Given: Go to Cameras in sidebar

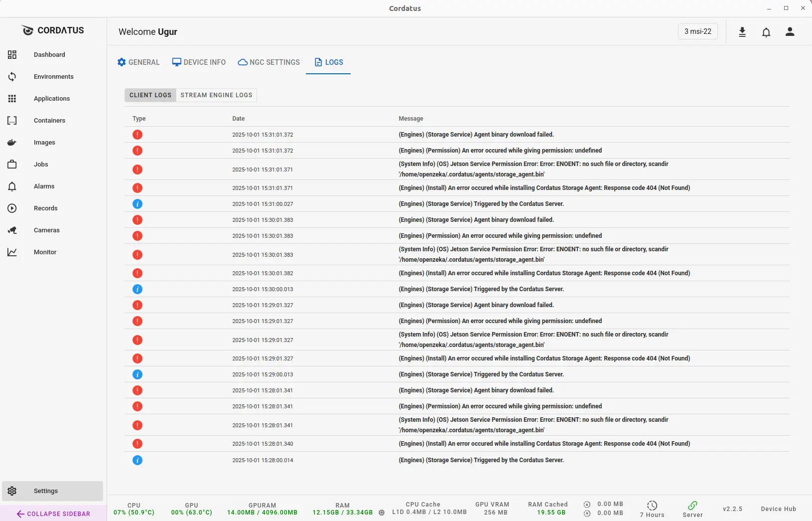Looking at the screenshot, I should pyautogui.click(x=46, y=230).
